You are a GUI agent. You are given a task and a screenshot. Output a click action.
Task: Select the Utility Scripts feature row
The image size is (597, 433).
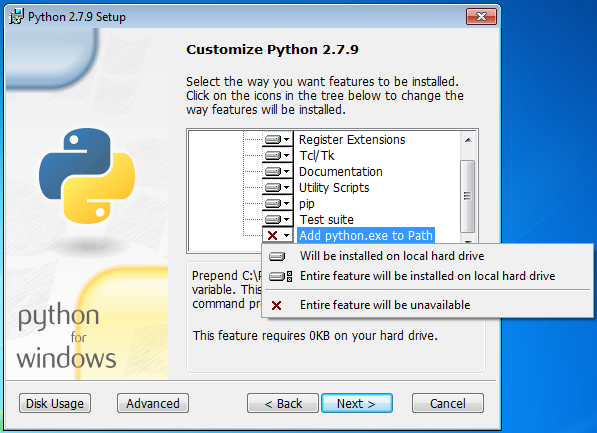point(334,188)
